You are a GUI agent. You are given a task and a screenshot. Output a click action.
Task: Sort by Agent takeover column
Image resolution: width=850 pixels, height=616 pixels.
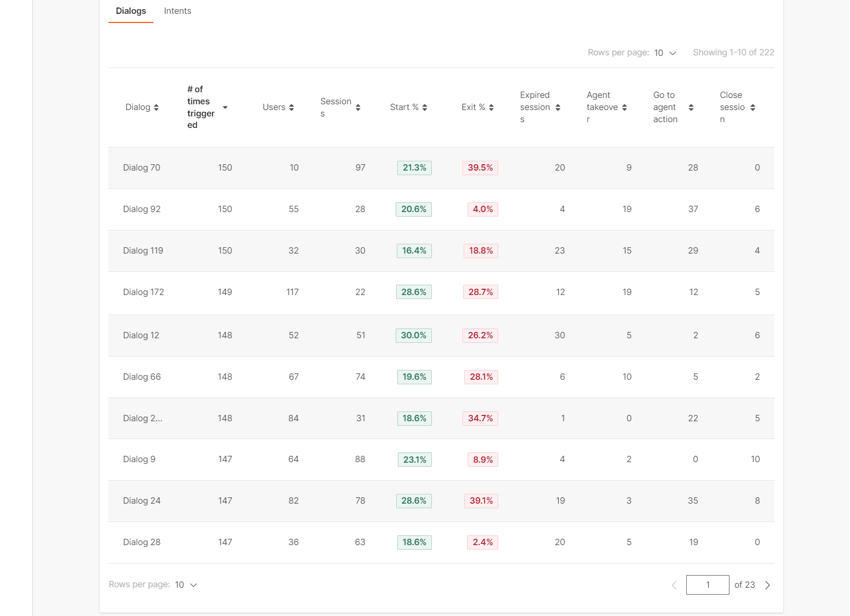click(x=625, y=108)
